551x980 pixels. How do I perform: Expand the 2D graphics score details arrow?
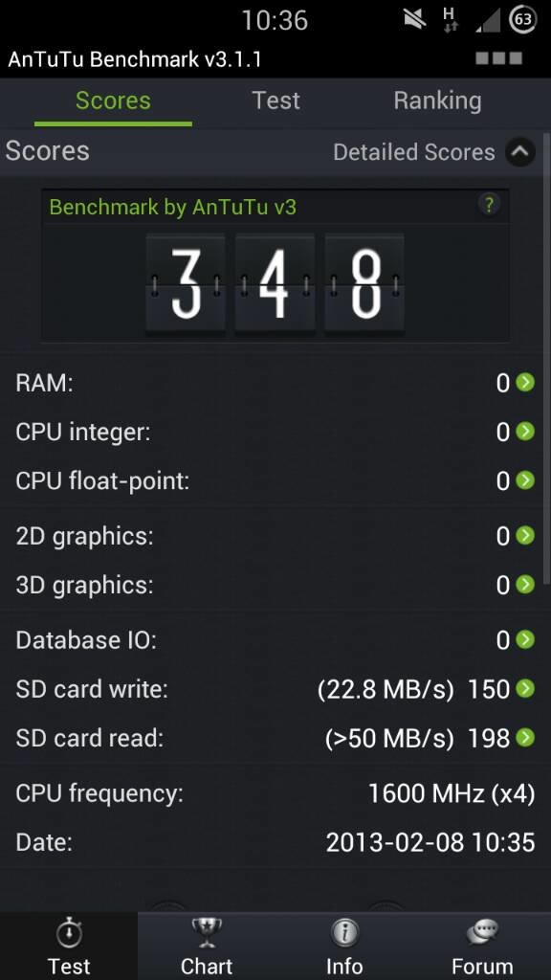[x=525, y=536]
